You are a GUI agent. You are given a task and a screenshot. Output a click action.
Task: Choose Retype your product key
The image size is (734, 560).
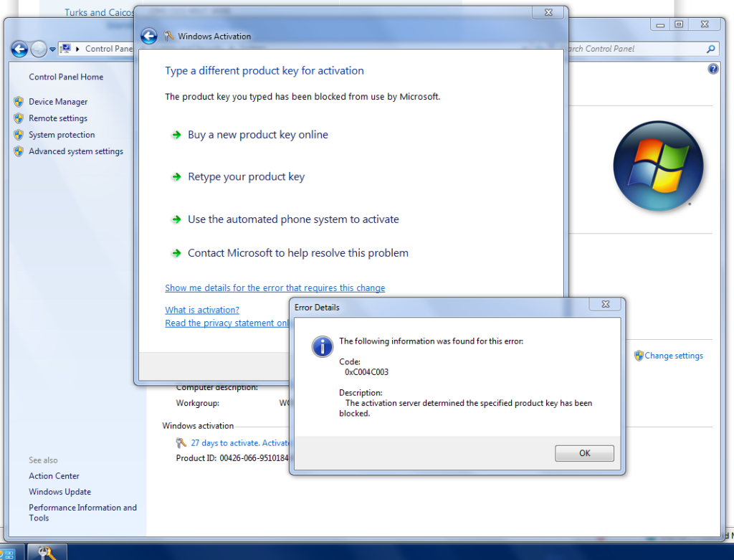pyautogui.click(x=247, y=176)
